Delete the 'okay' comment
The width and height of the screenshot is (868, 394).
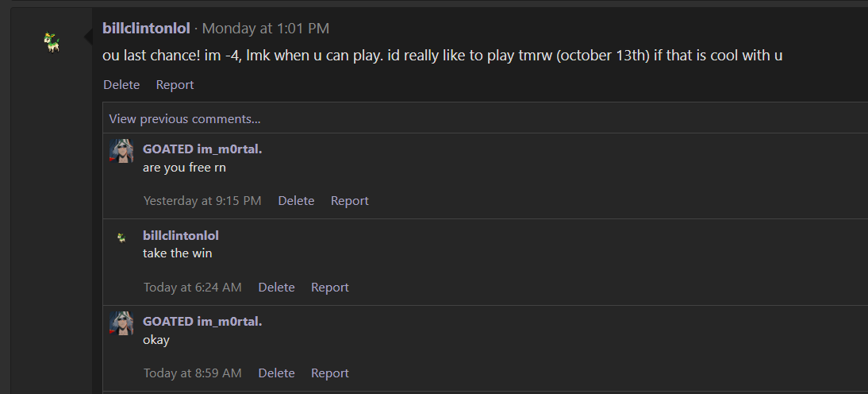coord(276,373)
